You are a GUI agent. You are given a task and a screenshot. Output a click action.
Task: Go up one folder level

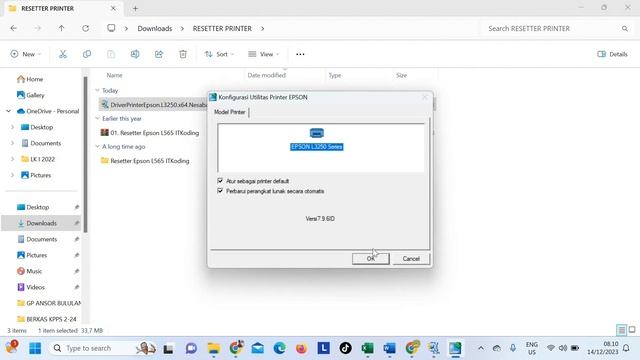[61, 28]
